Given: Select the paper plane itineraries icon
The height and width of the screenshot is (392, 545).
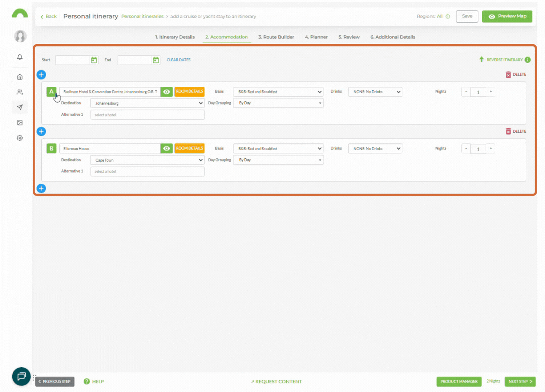Looking at the screenshot, I should pyautogui.click(x=20, y=107).
